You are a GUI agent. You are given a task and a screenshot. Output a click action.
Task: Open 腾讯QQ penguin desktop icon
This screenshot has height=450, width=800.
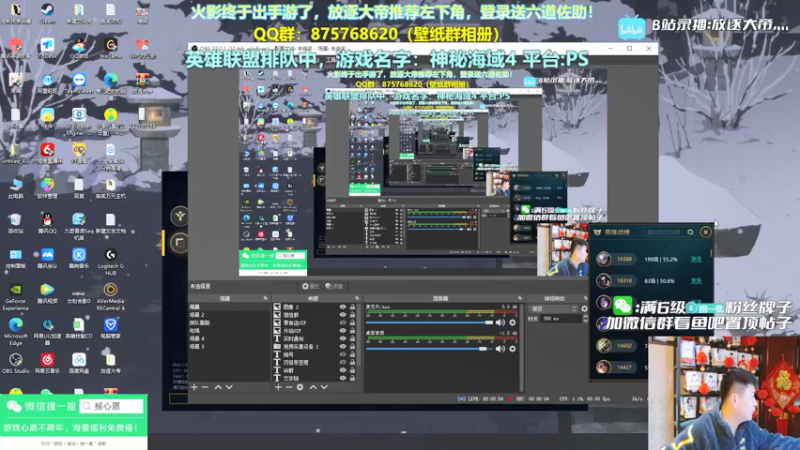click(47, 223)
